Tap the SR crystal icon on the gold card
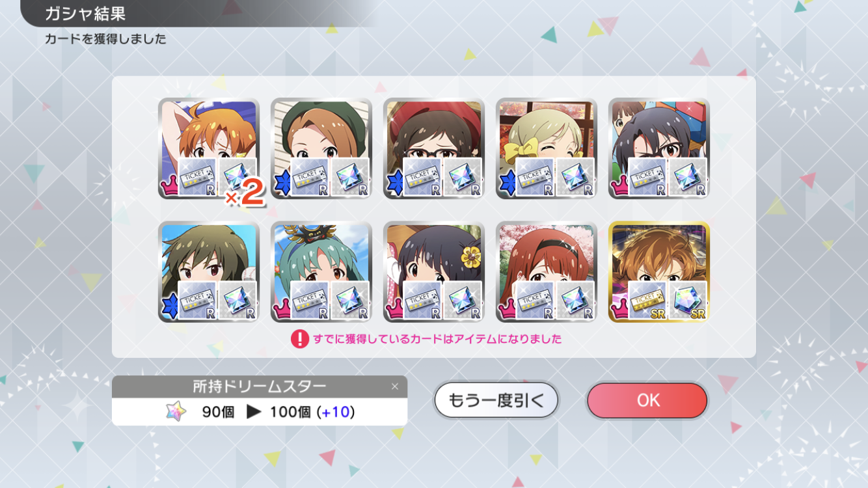This screenshot has width=868, height=488. 688,299
